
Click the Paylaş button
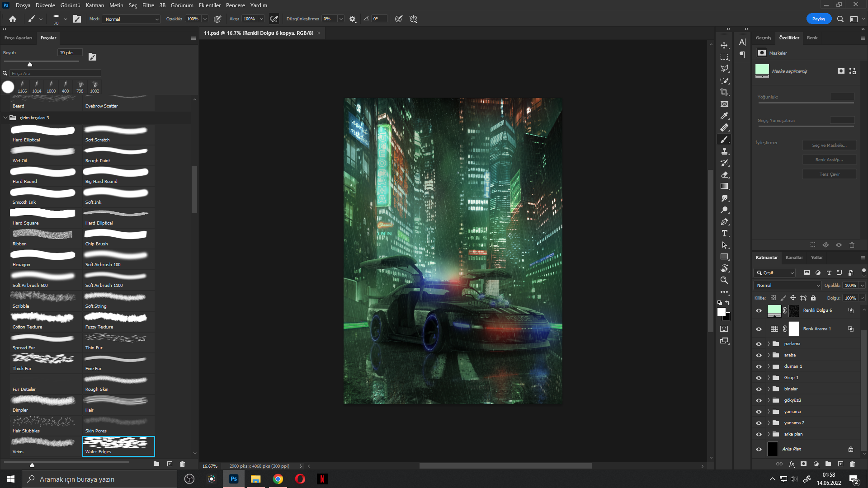point(819,19)
